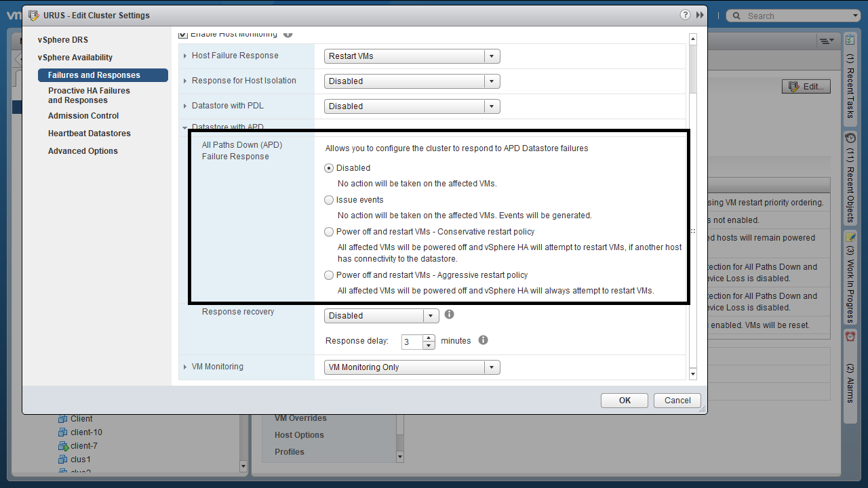Open the Recent Objects side panel icon
Viewport: 868px width, 488px height.
pos(850,138)
